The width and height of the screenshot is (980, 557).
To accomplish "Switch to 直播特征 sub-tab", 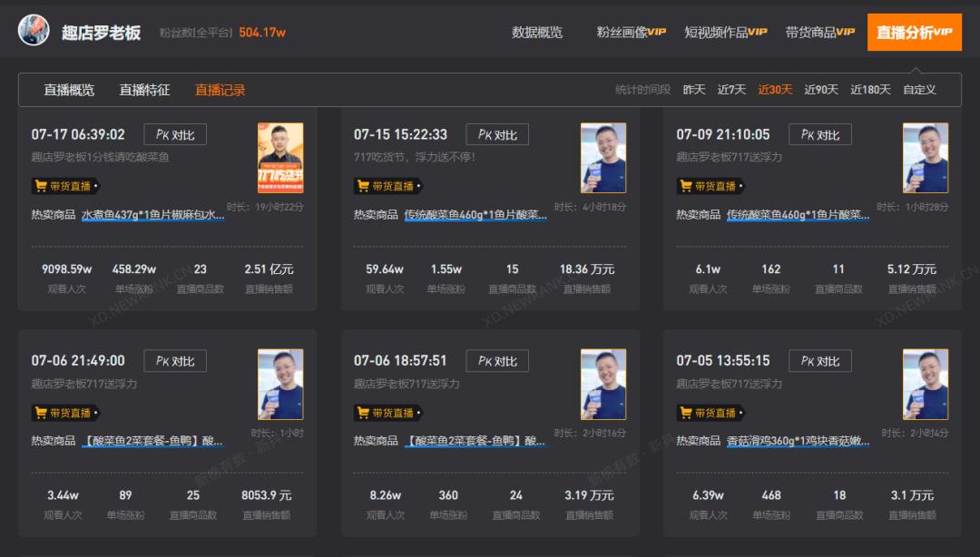I will (144, 90).
